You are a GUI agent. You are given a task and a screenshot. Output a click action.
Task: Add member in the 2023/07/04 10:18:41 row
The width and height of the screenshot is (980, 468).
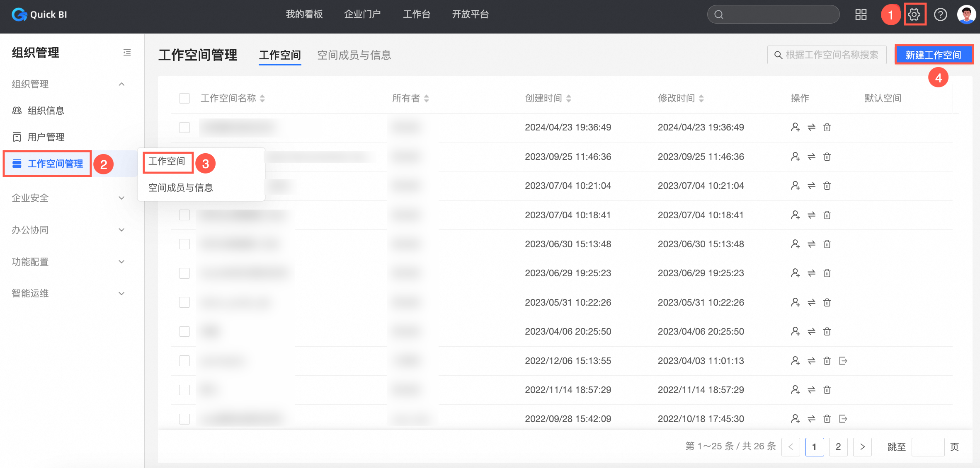[x=795, y=215]
